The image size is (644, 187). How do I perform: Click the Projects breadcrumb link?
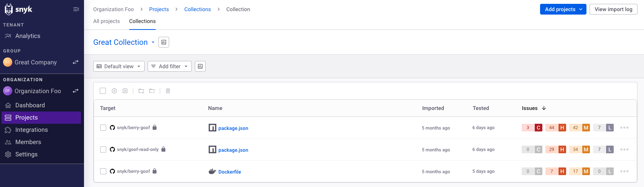coord(159,9)
